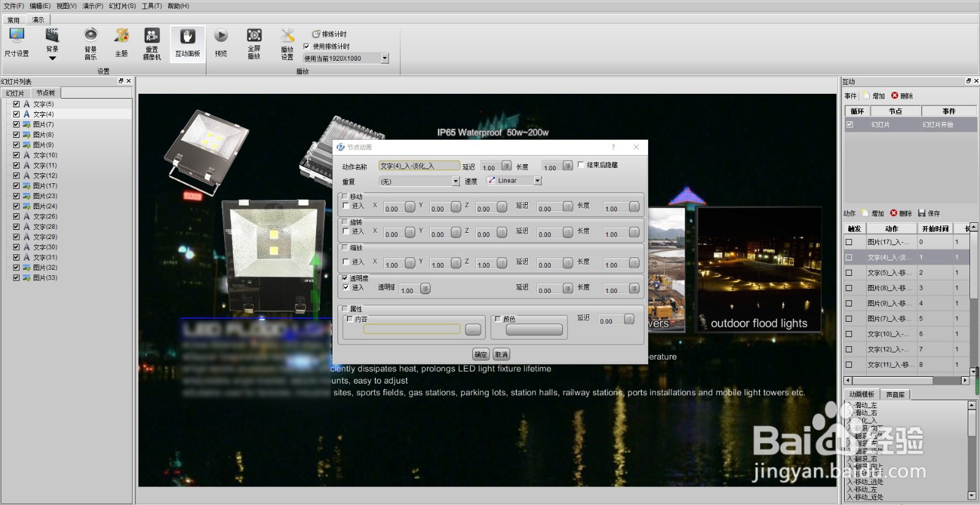Cancel dialog with 取消 button
980x505 pixels.
501,354
